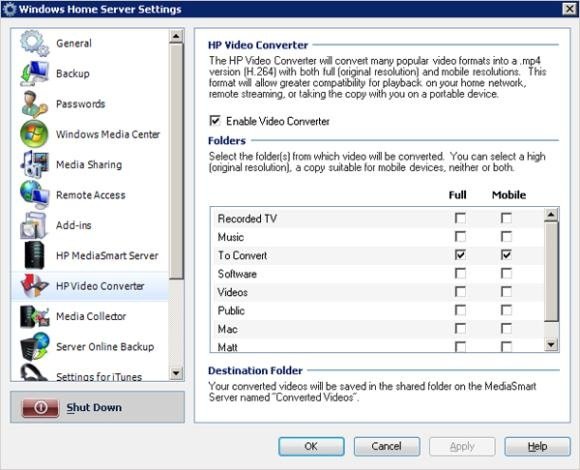Click the Passwords user-and-key icon
Viewport: 580px width, 470px height.
(x=34, y=104)
